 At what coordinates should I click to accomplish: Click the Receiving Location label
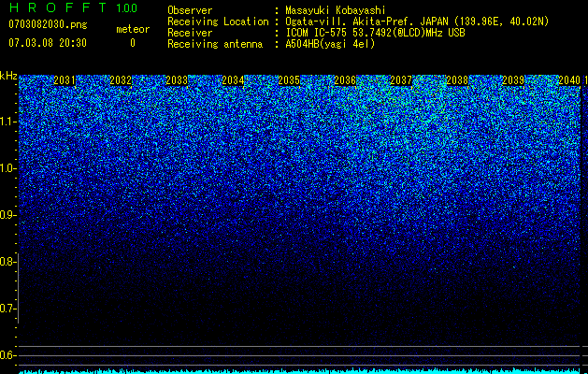tap(218, 22)
